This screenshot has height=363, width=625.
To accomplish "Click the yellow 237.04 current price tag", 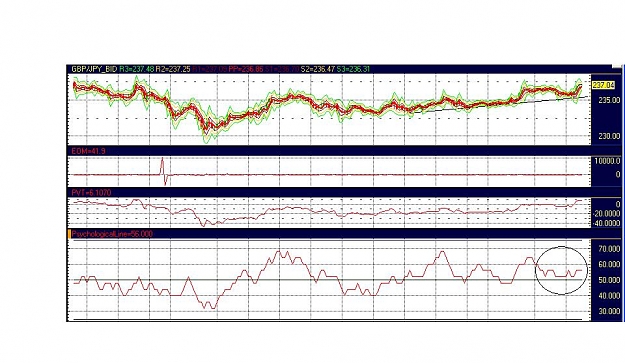I will [x=603, y=85].
